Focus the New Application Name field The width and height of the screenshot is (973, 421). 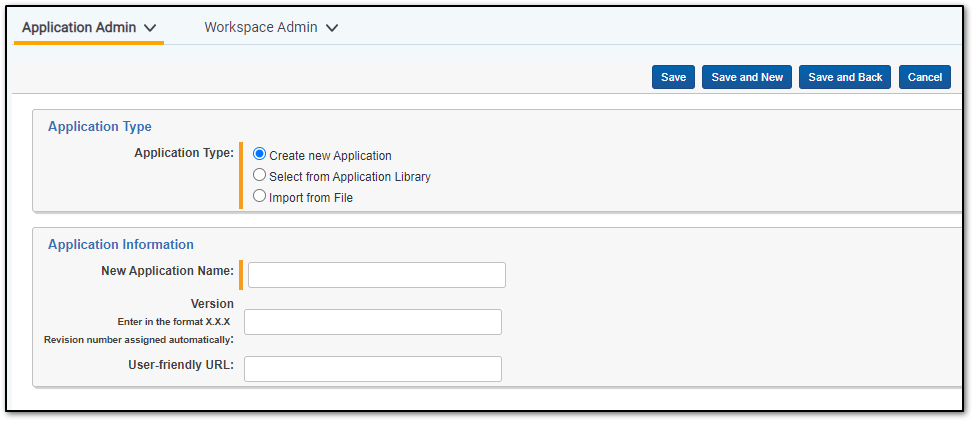(377, 275)
